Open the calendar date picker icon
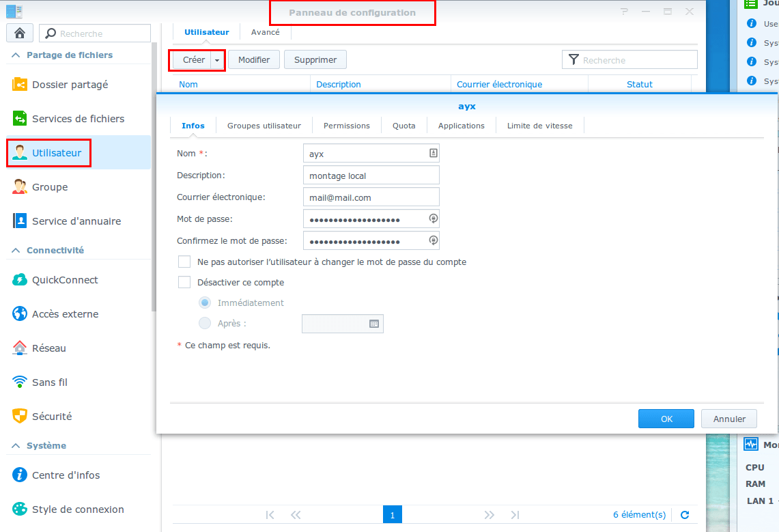Image resolution: width=779 pixels, height=532 pixels. (x=374, y=324)
